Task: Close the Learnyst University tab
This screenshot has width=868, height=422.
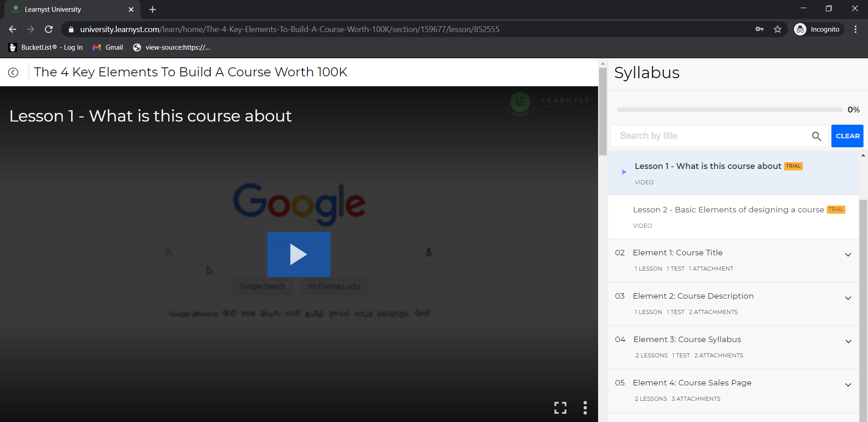Action: click(x=131, y=9)
